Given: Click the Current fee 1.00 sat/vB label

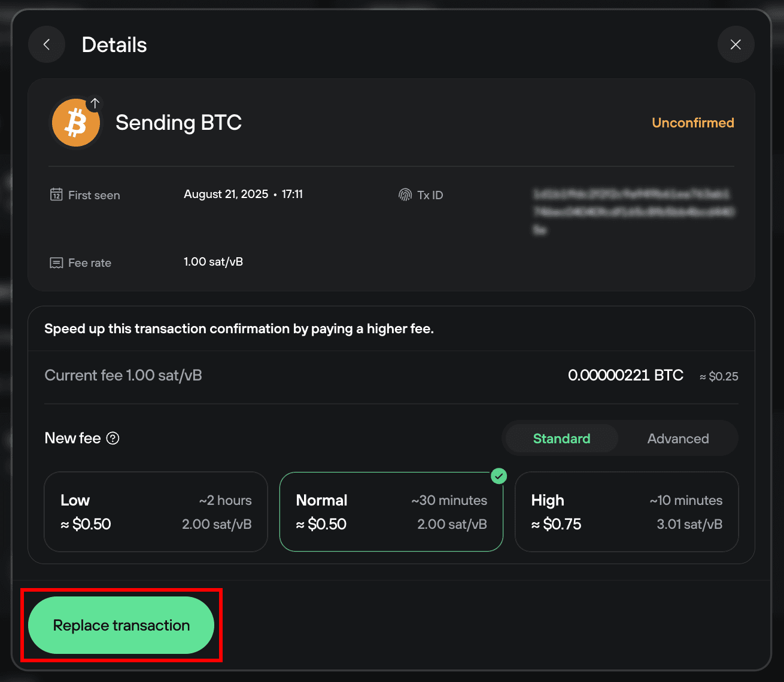Looking at the screenshot, I should pyautogui.click(x=123, y=375).
